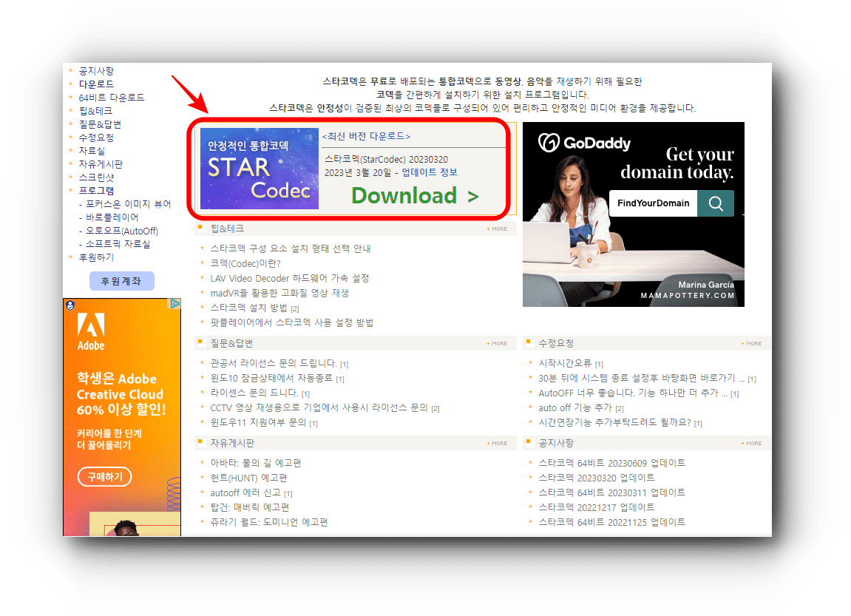Open the 업데이트 정보 link
Viewport: 851px width, 616px height.
[x=430, y=172]
